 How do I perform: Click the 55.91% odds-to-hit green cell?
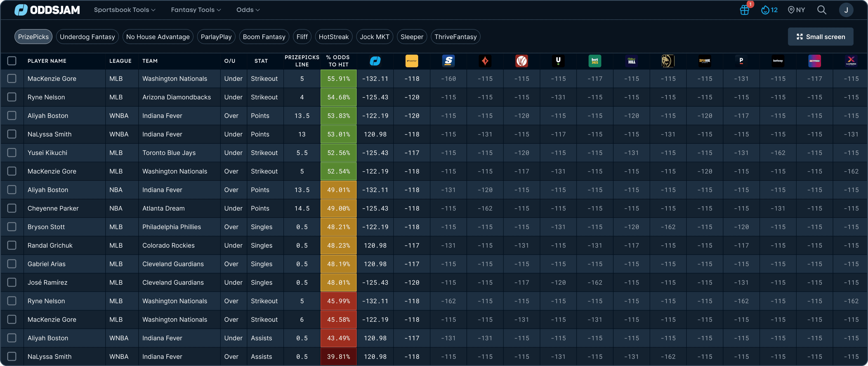[338, 78]
